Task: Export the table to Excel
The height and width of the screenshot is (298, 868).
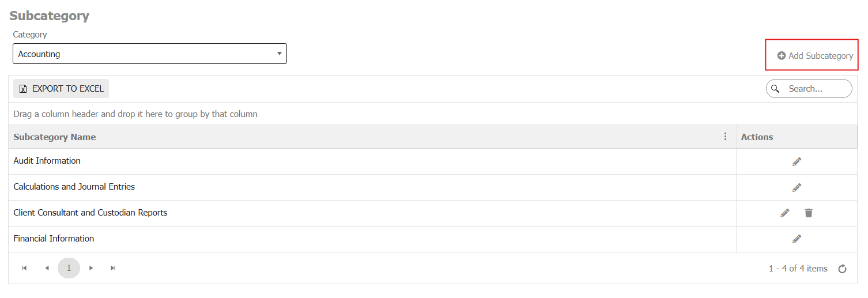Action: (x=61, y=89)
